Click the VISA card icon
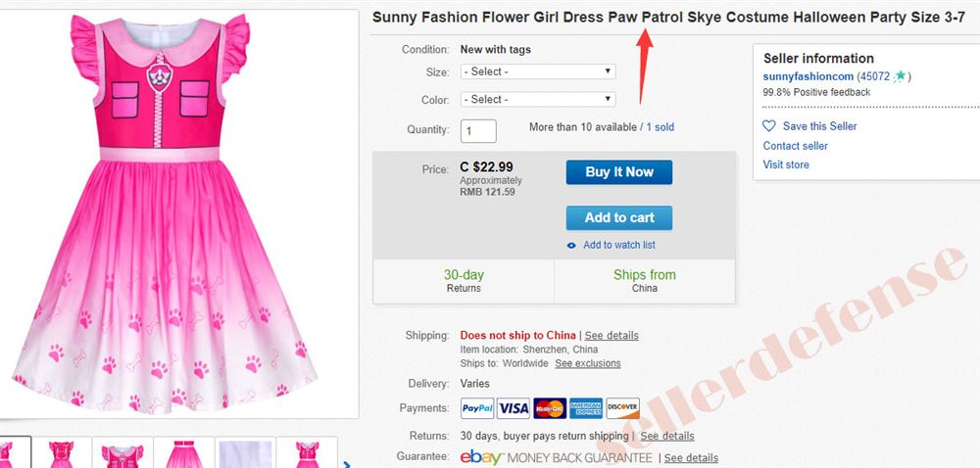This screenshot has width=980, height=468. point(514,408)
